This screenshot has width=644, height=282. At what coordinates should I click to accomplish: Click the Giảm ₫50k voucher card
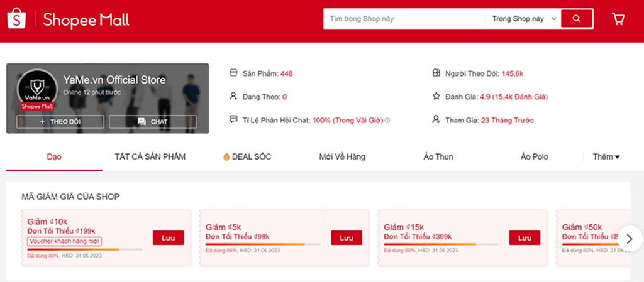pyautogui.click(x=592, y=238)
